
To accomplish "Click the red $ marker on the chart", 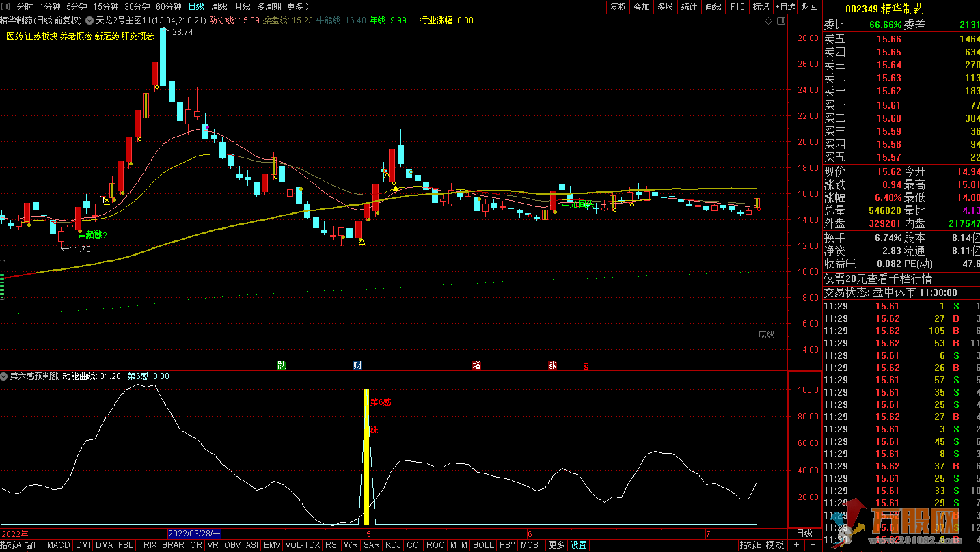I will [x=586, y=366].
